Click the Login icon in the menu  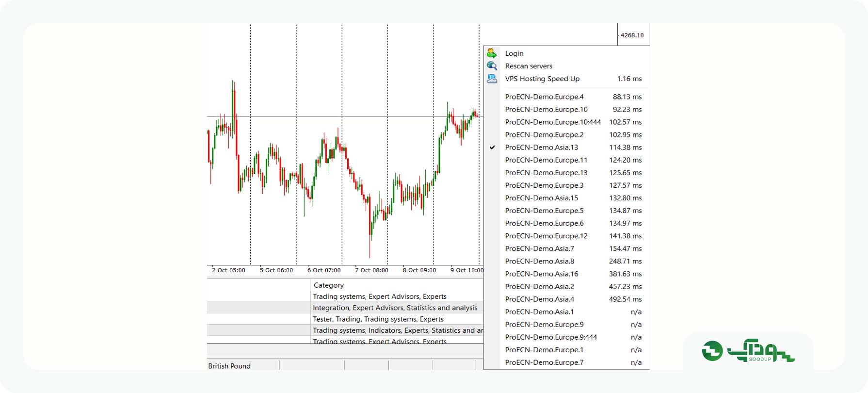[492, 53]
